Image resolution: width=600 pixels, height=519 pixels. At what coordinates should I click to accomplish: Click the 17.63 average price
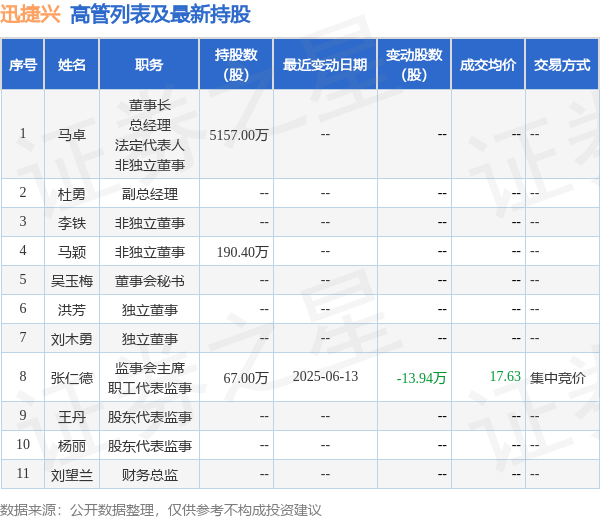pos(505,376)
